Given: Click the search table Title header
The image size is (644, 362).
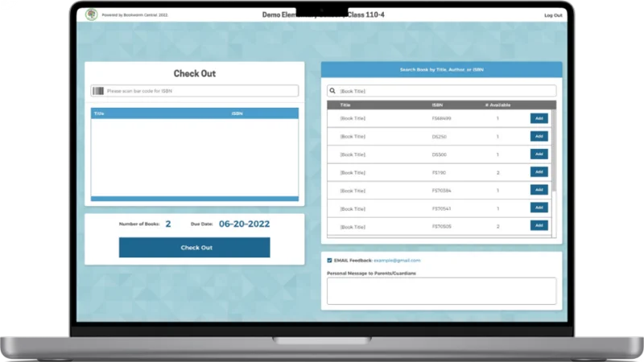Looking at the screenshot, I should point(345,105).
